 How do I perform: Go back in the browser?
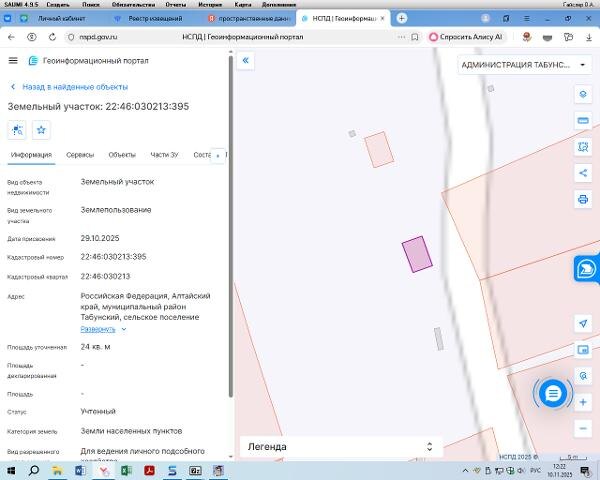pos(11,37)
